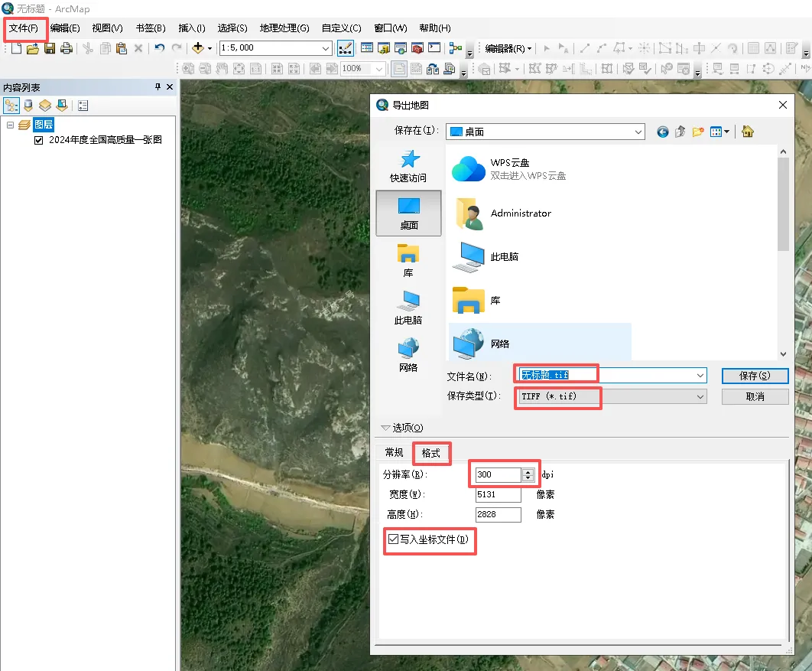Select 图层 data frame in contents list
Image resolution: width=812 pixels, height=671 pixels.
tap(44, 125)
